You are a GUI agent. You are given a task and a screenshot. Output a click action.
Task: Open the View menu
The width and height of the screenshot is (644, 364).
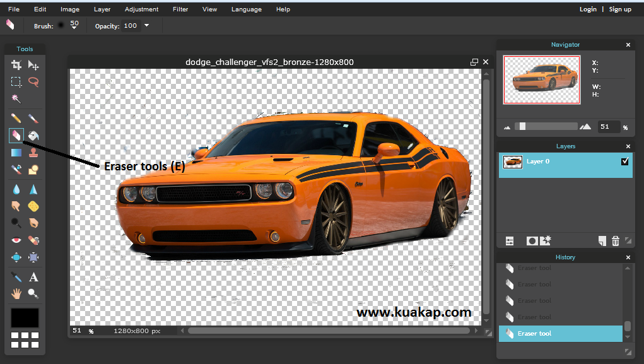(x=209, y=9)
